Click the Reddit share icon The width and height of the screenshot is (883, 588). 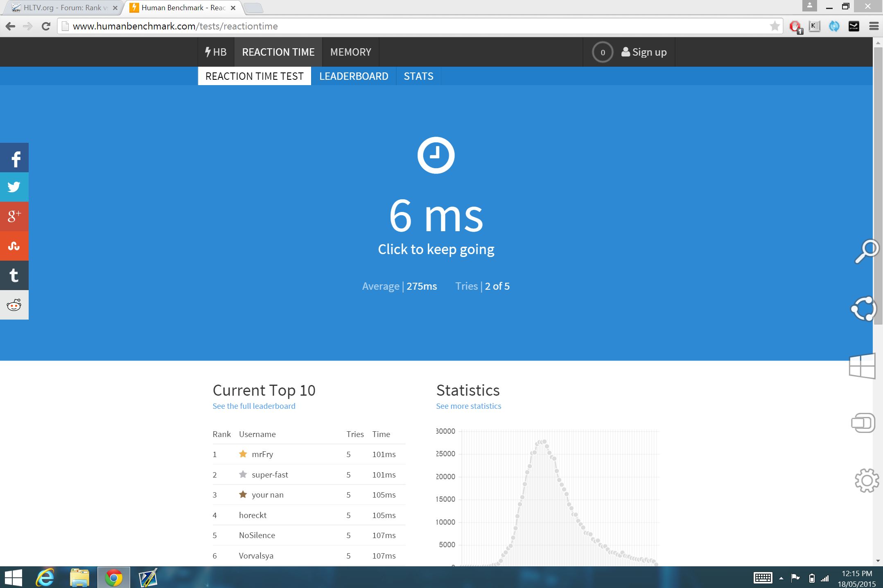pos(14,305)
